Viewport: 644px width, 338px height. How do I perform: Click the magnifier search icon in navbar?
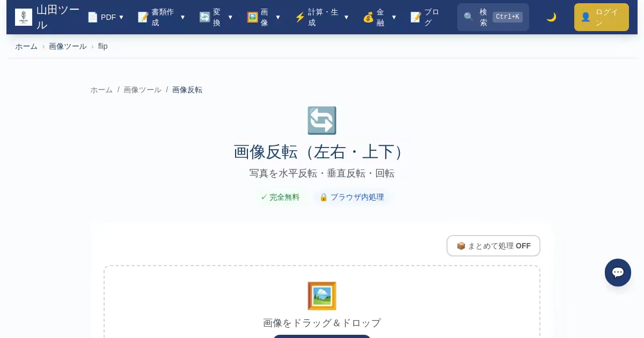pos(469,17)
